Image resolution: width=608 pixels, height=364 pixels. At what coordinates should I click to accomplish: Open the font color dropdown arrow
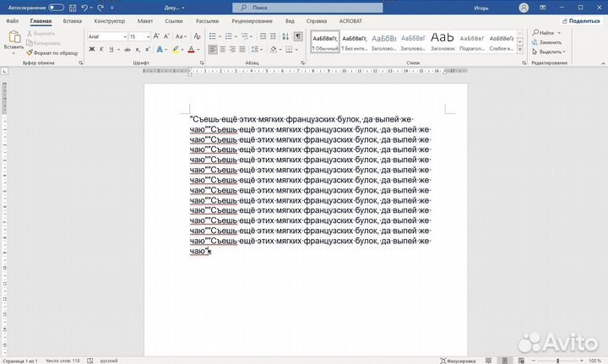tap(198, 50)
